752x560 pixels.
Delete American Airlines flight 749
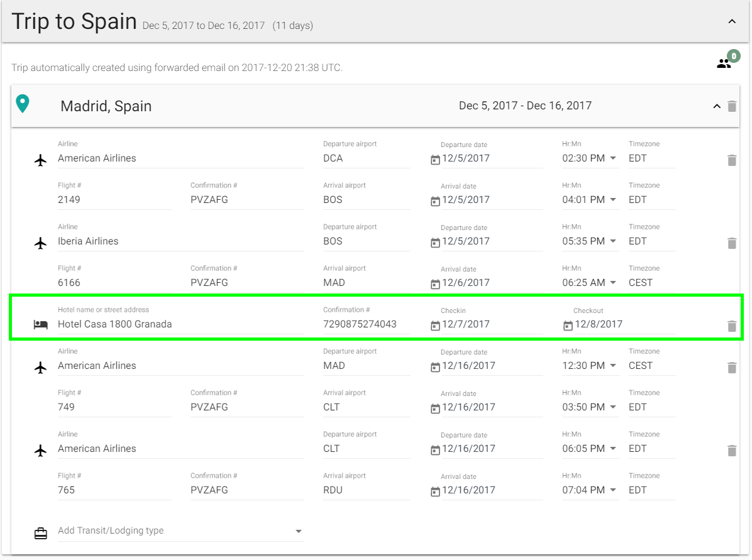(732, 368)
